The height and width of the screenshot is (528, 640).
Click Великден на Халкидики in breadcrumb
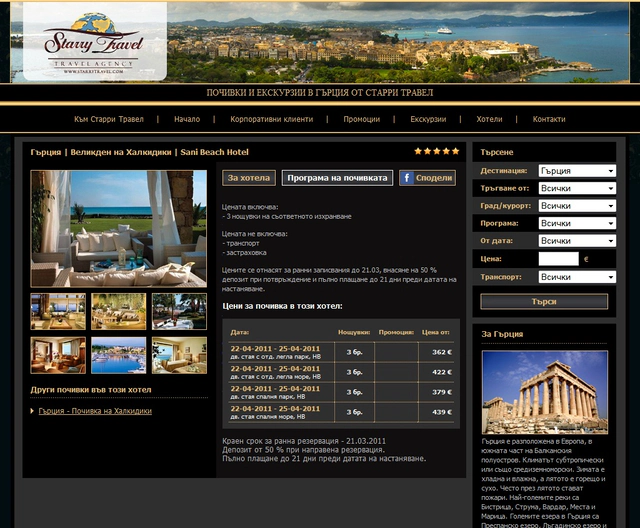point(121,152)
